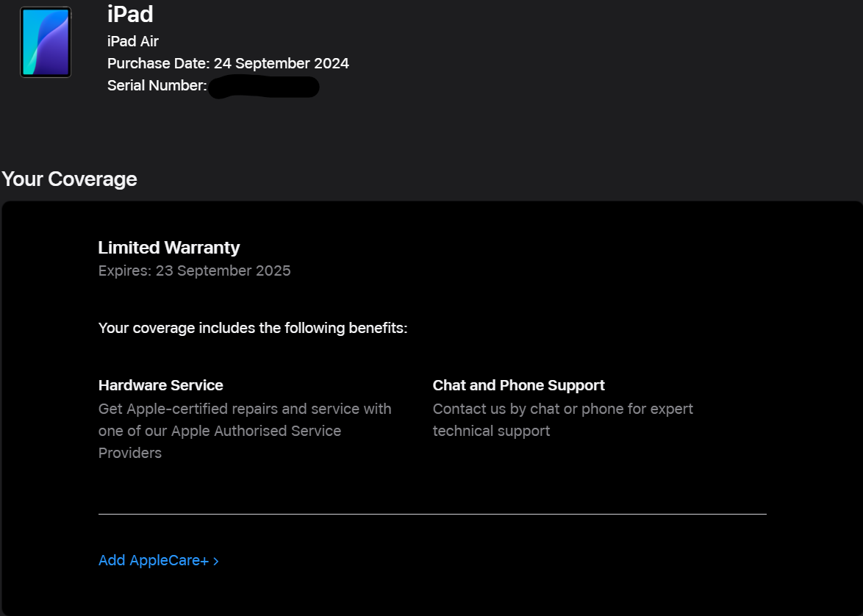Select Purchase Date 24 September 2024 text
This screenshot has width=863, height=616.
[228, 63]
